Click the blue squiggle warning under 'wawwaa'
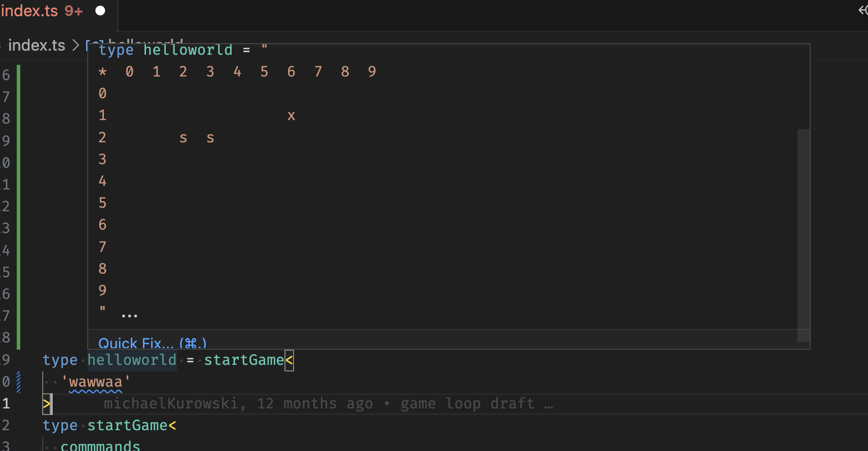Image resolution: width=868 pixels, height=451 pixels. point(95,391)
